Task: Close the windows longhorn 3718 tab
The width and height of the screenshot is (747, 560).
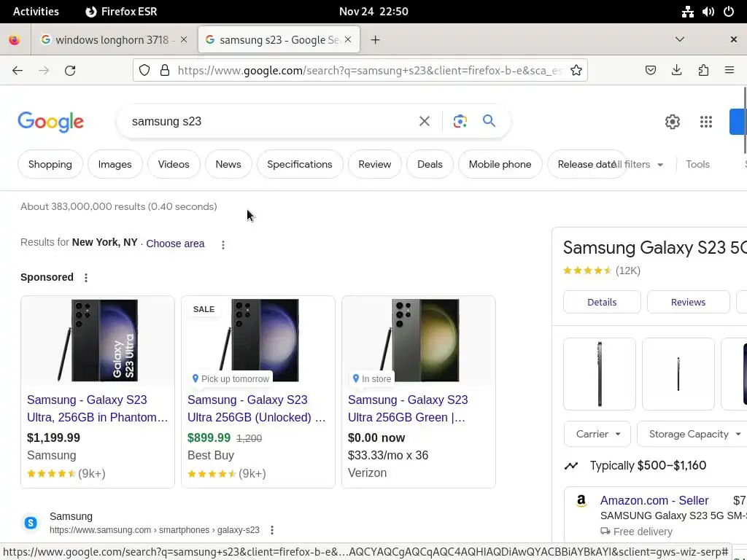Action: [x=184, y=39]
